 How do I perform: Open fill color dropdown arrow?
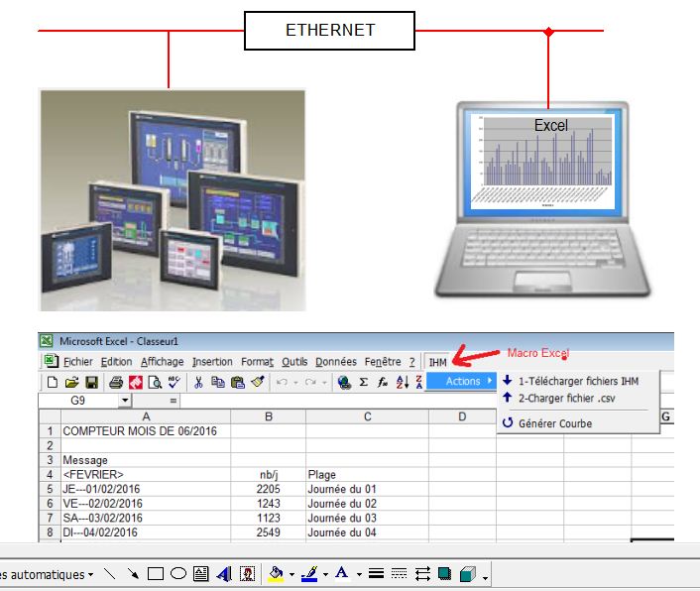click(292, 574)
